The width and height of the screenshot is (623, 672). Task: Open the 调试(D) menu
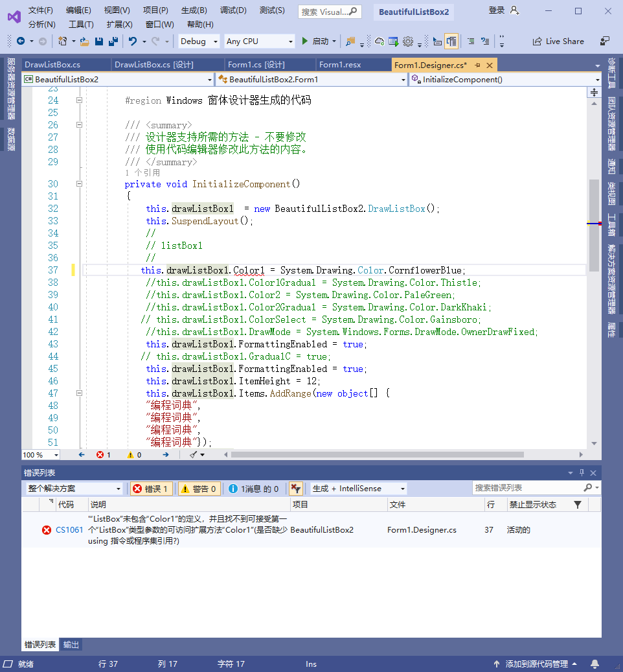tap(233, 10)
